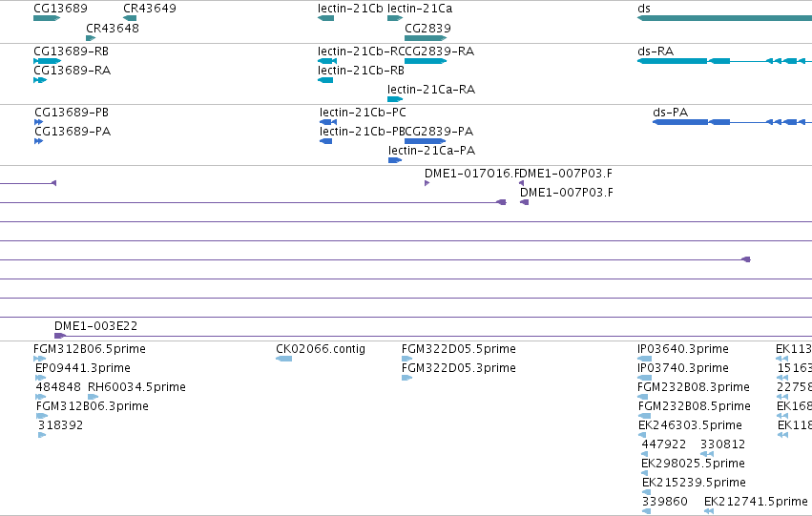This screenshot has width=812, height=516.
Task: Click the CG13689-PB protein feature
Action: tap(38, 122)
